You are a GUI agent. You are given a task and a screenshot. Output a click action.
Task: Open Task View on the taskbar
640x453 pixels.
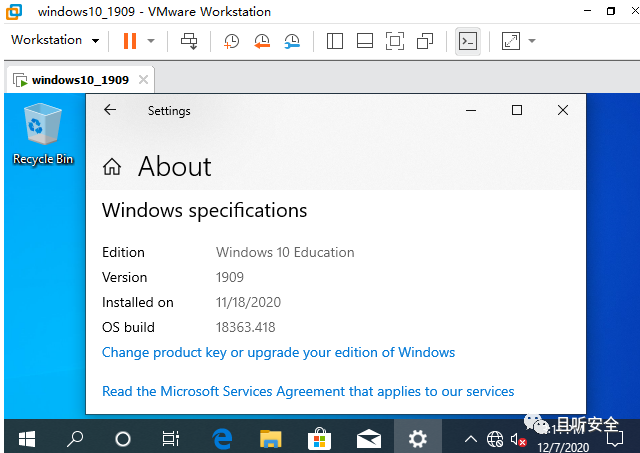(x=171, y=439)
